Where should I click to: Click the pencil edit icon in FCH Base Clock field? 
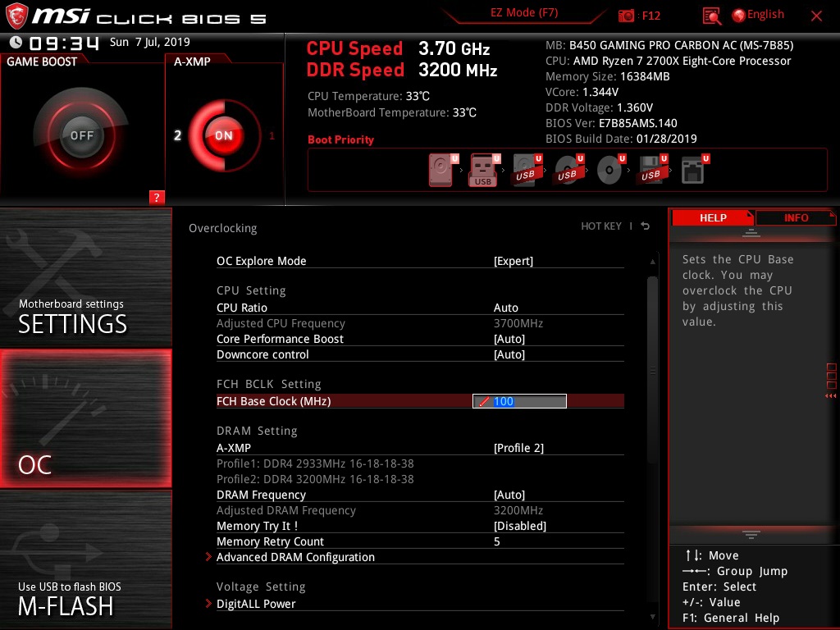point(484,401)
